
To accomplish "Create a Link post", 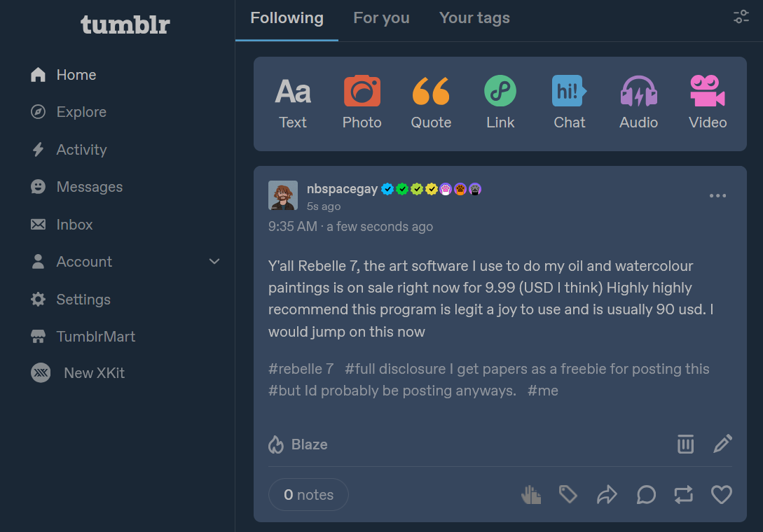I will pyautogui.click(x=500, y=102).
